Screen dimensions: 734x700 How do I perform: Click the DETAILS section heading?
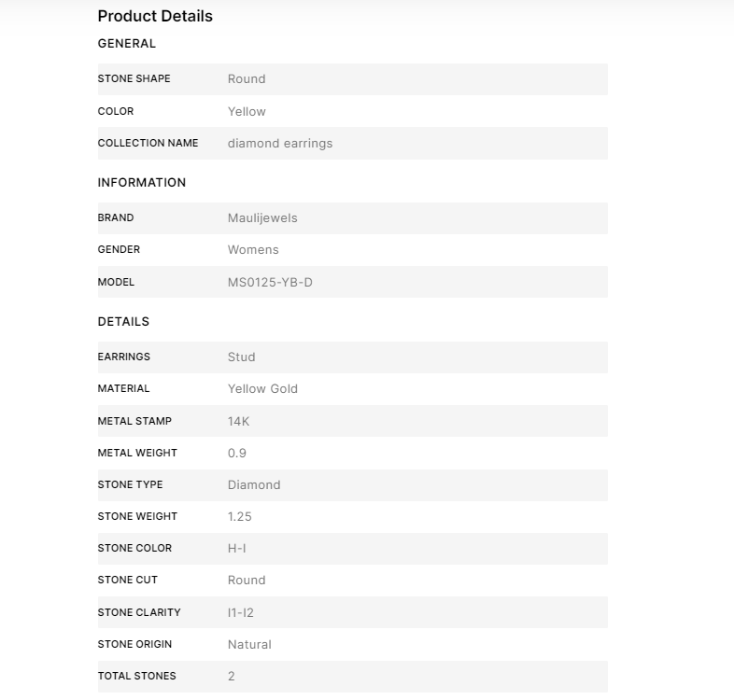[x=123, y=321]
